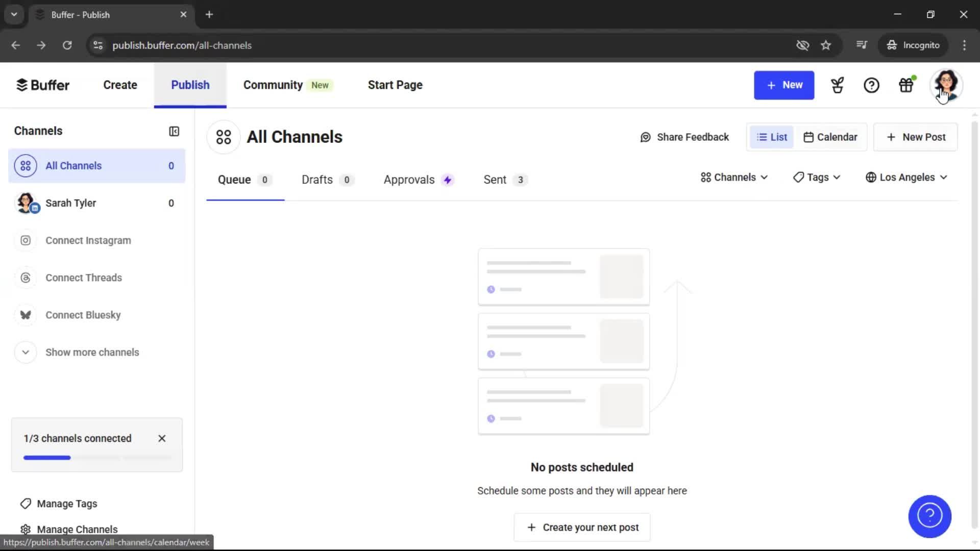The height and width of the screenshot is (551, 980).
Task: Switch to Calendar view
Action: pos(830,137)
